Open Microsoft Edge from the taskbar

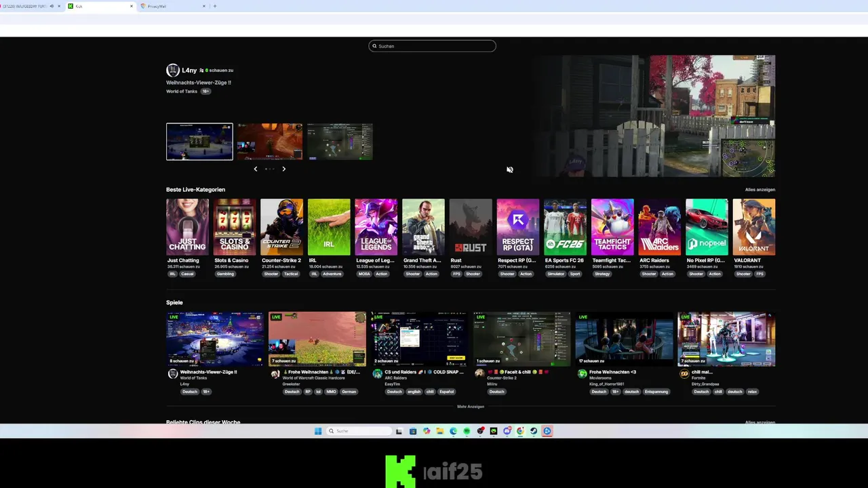[x=453, y=431]
